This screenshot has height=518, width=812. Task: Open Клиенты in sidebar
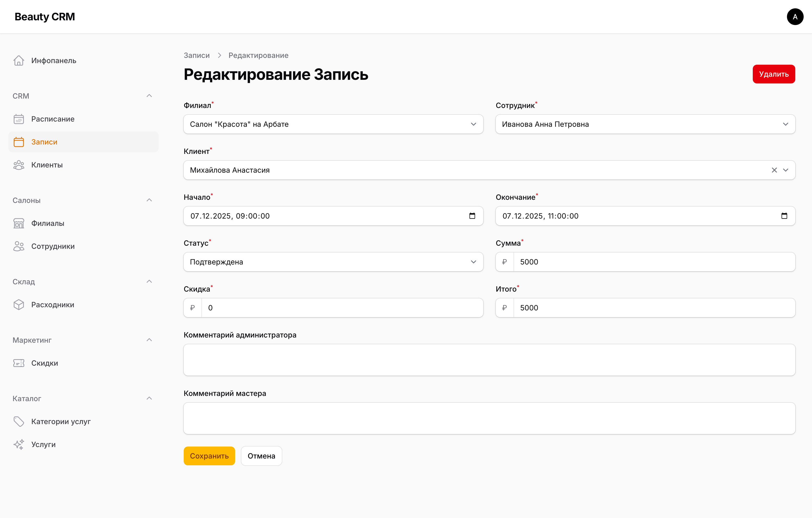[x=83, y=165]
